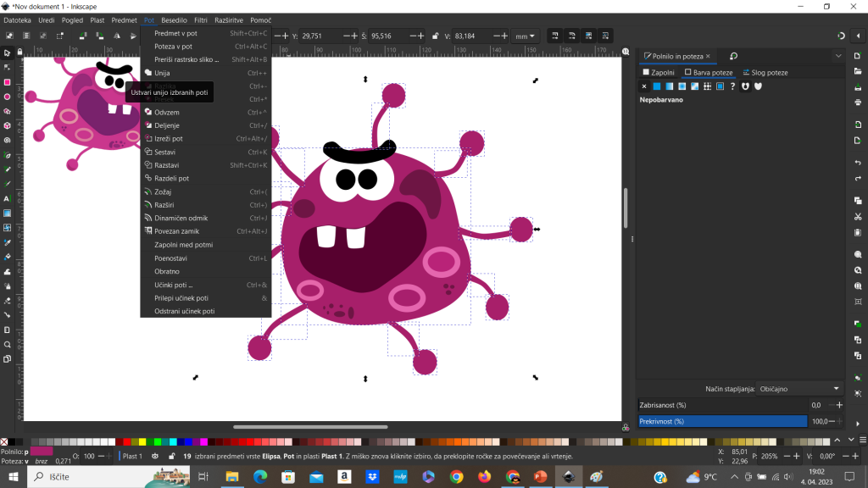Click the Undo icon in command bar
The width and height of the screenshot is (868, 488).
[858, 163]
